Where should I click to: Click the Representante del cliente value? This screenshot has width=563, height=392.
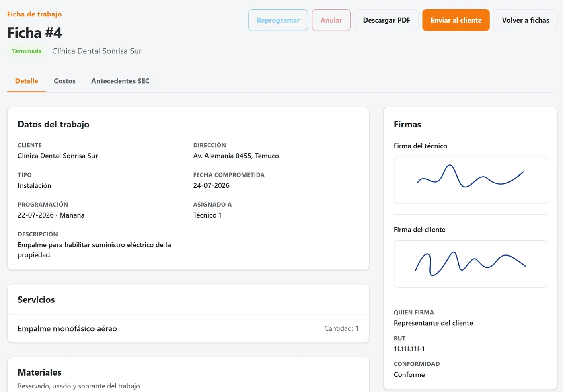(433, 323)
